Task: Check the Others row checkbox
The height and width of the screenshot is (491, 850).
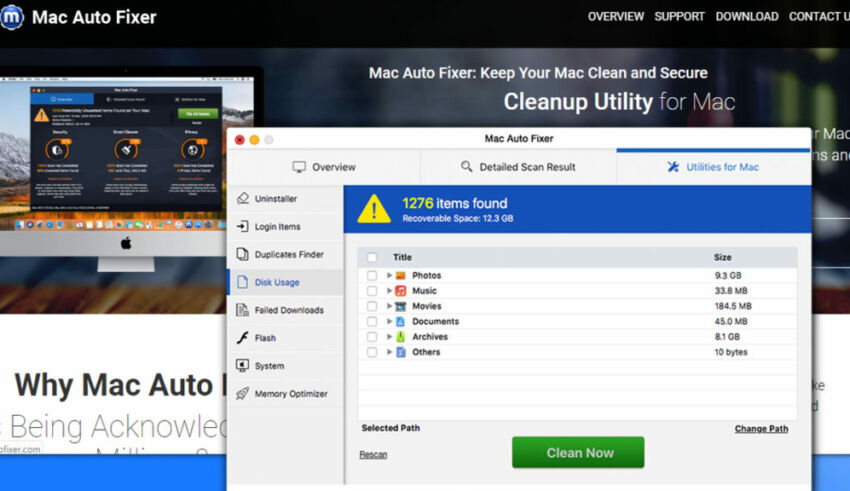Action: coord(372,352)
